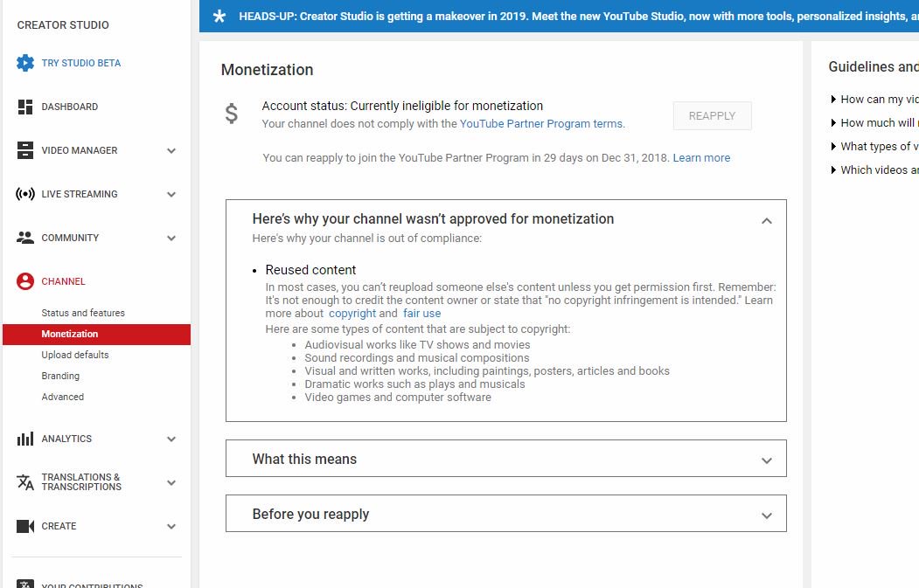The image size is (919, 588).
Task: Expand the Analytics section chevron
Action: [x=171, y=439]
